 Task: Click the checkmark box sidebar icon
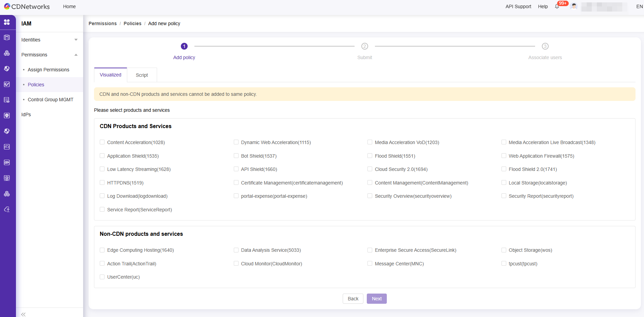click(7, 84)
